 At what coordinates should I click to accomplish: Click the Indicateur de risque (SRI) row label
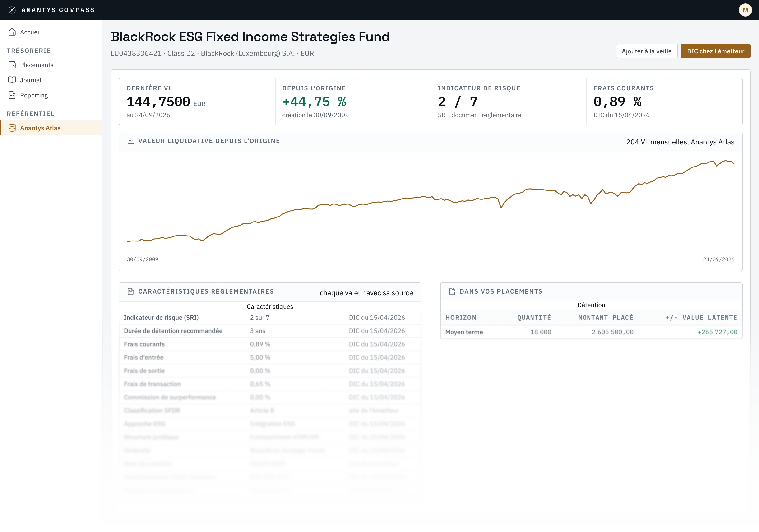pos(161,318)
